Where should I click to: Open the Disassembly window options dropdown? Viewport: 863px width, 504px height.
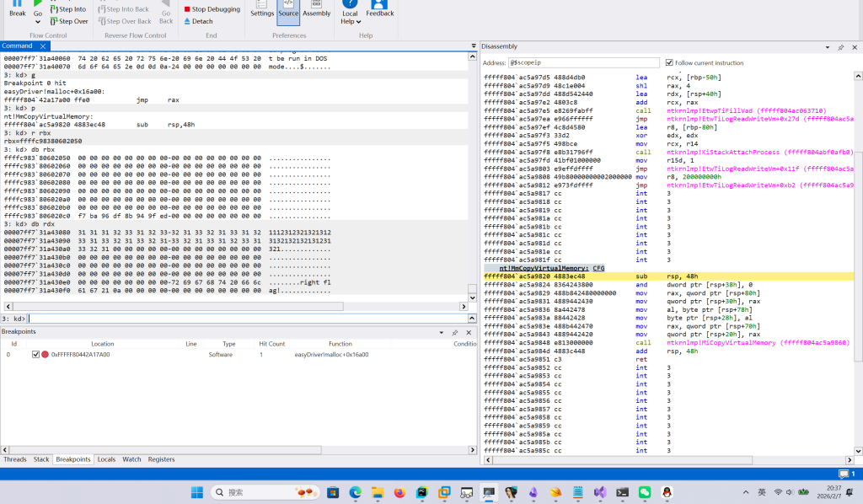[x=826, y=47]
